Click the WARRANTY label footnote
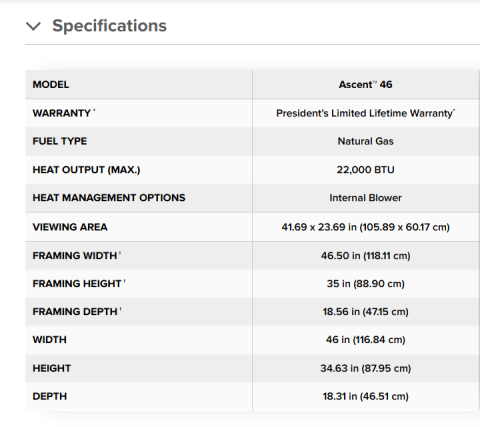This screenshot has height=427, width=480. tap(94, 111)
